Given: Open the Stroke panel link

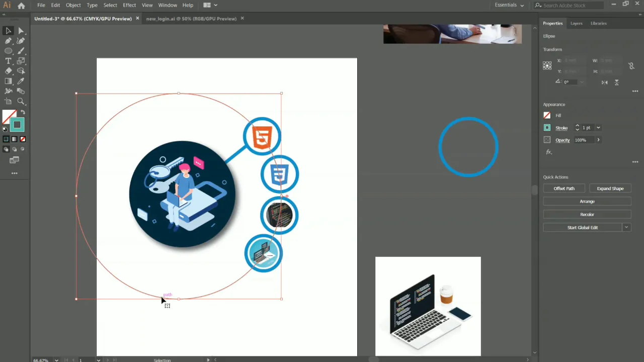Looking at the screenshot, I should click(x=561, y=128).
